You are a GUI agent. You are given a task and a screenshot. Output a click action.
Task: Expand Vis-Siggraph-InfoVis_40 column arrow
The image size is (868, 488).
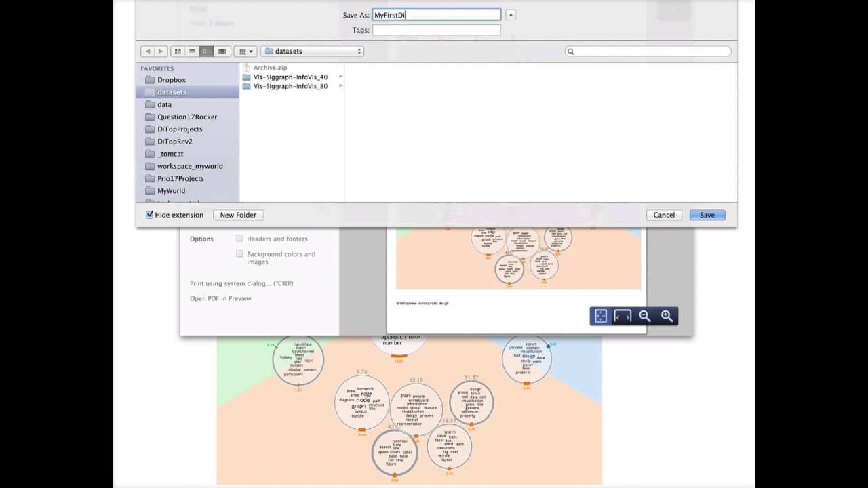340,77
